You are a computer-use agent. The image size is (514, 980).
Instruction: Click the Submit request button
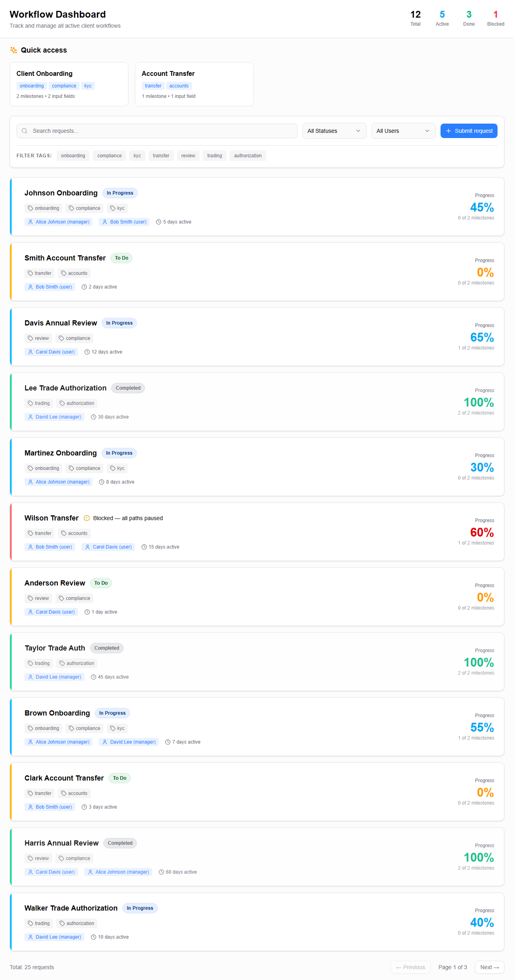[x=469, y=130]
